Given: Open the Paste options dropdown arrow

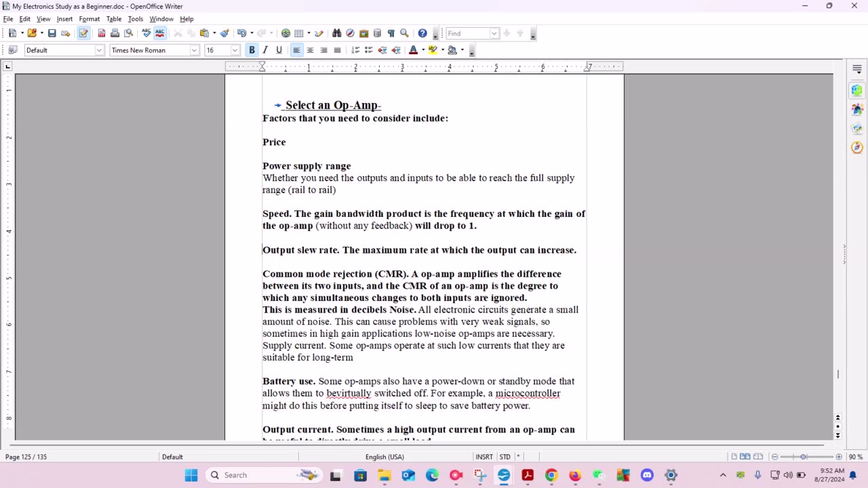Looking at the screenshot, I should (x=214, y=33).
